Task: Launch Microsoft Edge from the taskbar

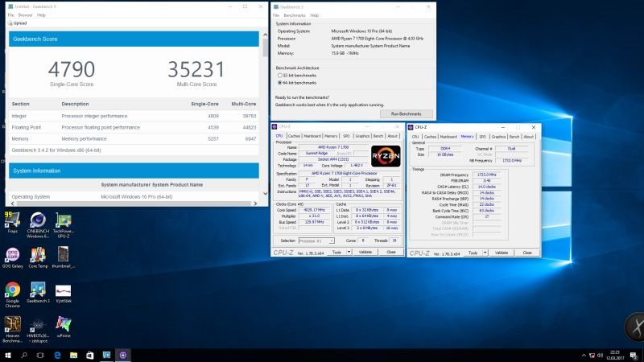Action: (x=57, y=355)
